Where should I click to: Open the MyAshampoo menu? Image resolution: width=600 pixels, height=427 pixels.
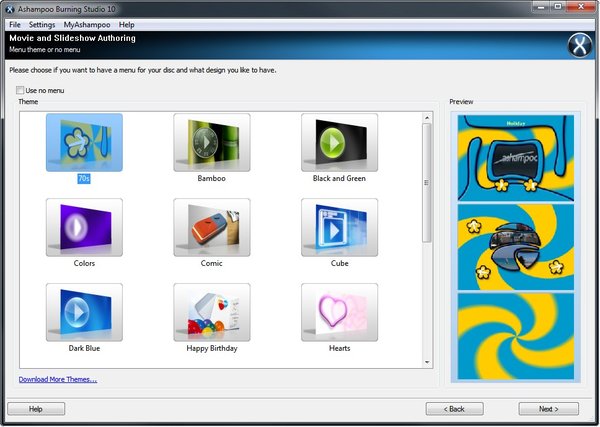[86, 24]
